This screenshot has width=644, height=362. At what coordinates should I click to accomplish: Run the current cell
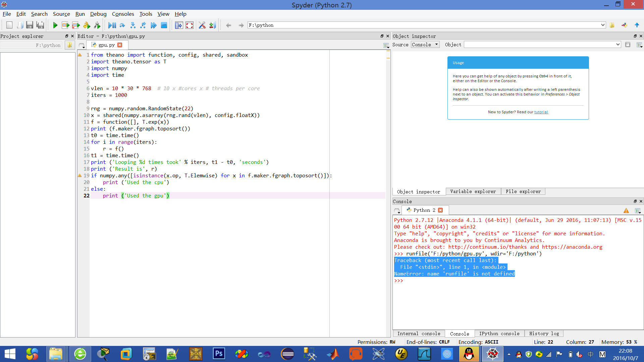point(66,25)
